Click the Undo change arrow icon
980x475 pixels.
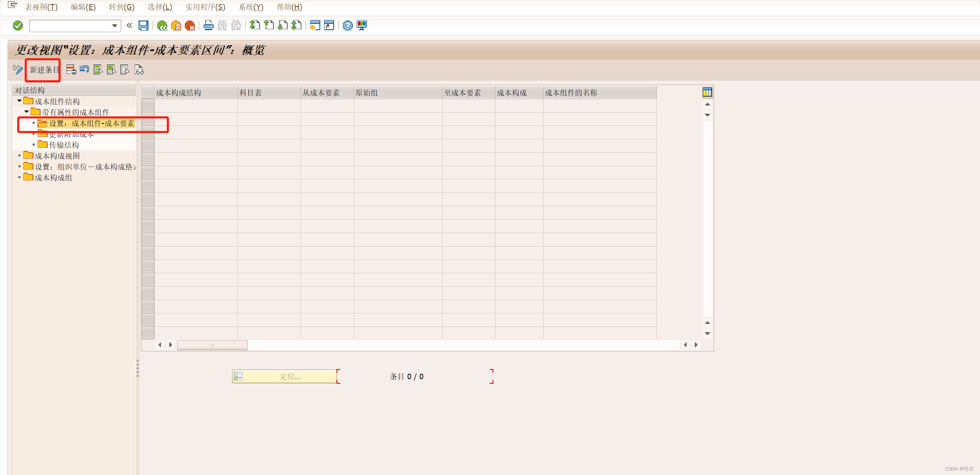[x=84, y=69]
